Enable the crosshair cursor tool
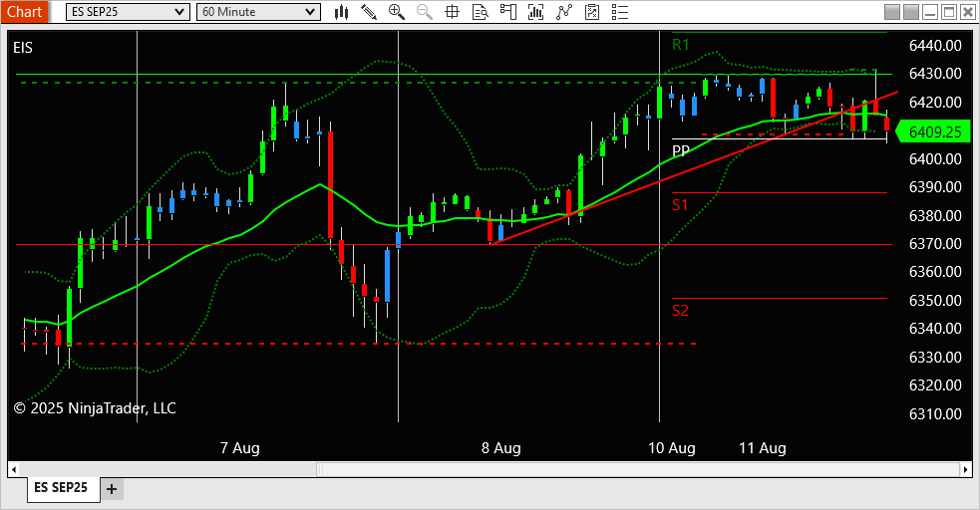This screenshot has width=980, height=510. [452, 12]
